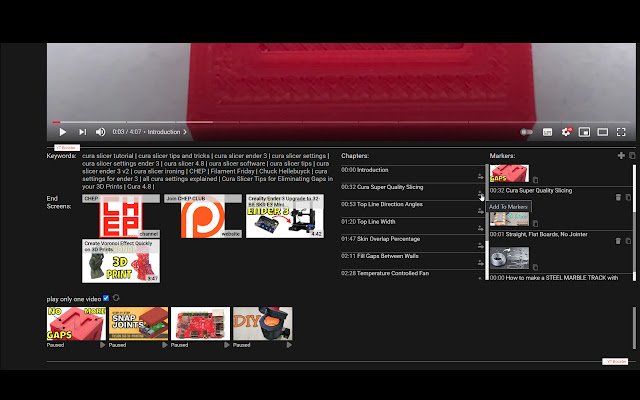Open the steel marble track marker thumbnail
The image size is (640, 400).
pos(509,258)
